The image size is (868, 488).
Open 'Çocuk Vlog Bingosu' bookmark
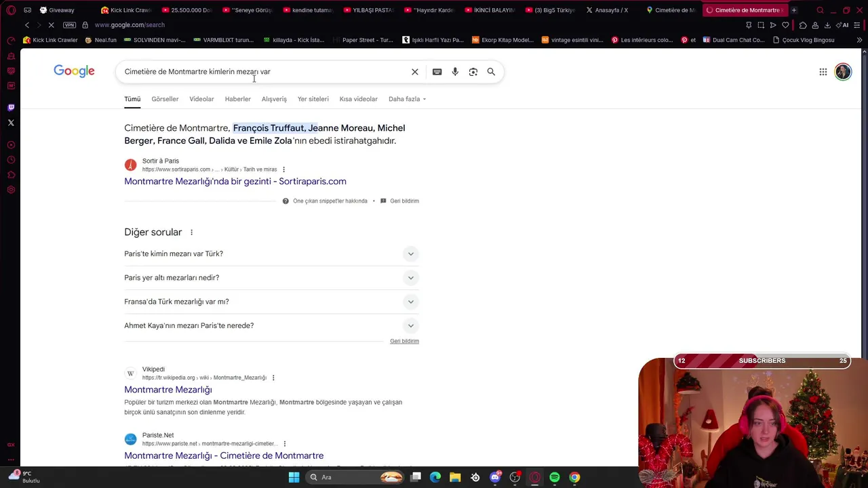(x=803, y=40)
